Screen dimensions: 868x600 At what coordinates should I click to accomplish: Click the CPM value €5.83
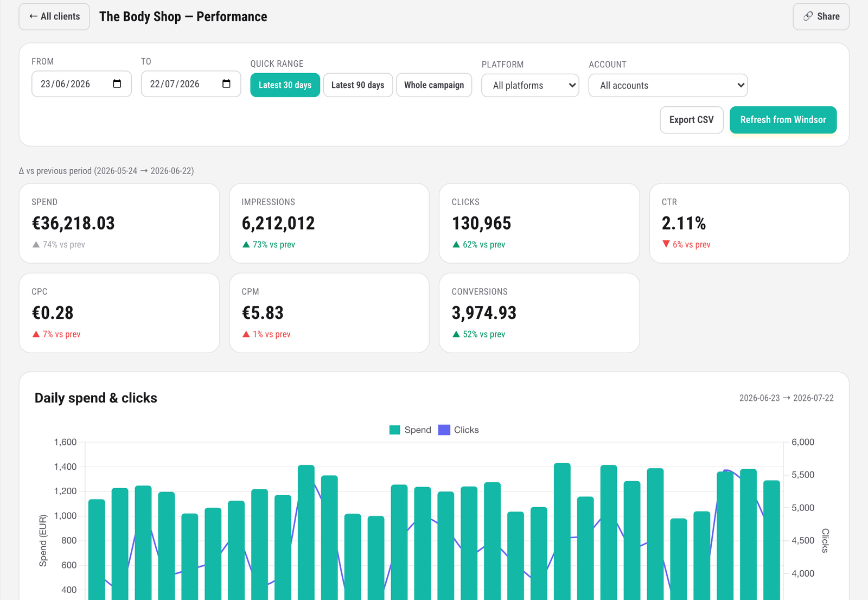point(263,313)
